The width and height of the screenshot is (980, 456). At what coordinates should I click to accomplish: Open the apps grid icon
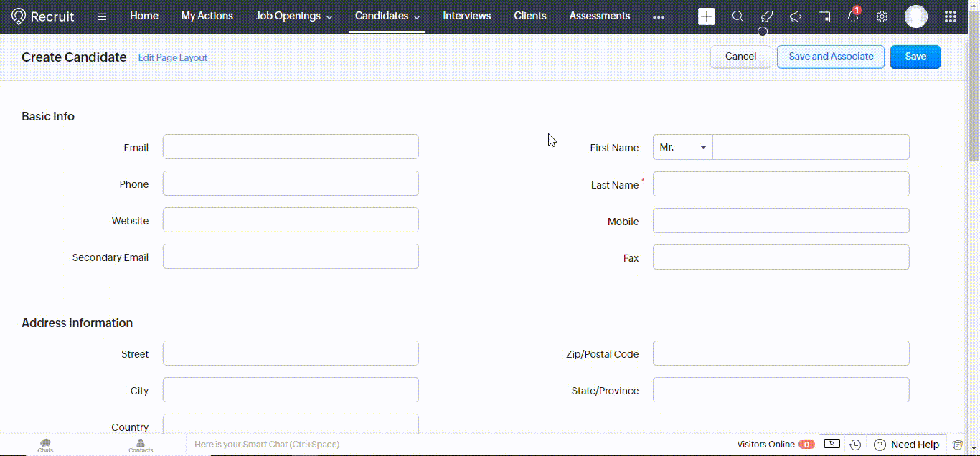(x=951, y=16)
